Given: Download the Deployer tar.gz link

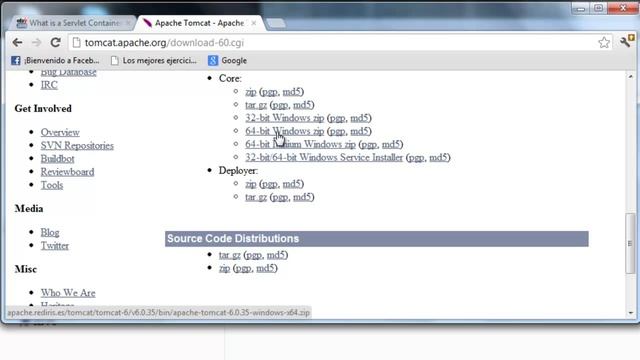Looking at the screenshot, I should [x=256, y=197].
